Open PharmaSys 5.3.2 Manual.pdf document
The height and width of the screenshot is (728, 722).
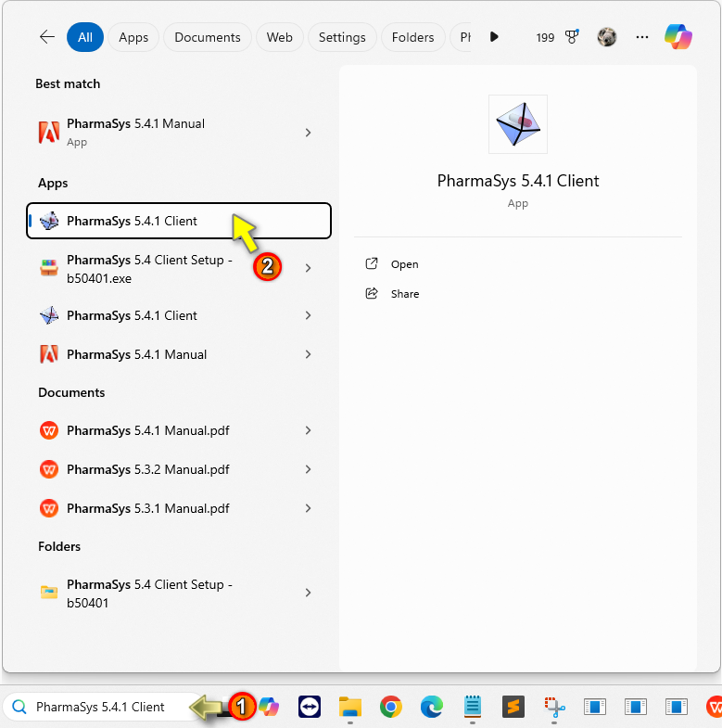[x=179, y=469]
